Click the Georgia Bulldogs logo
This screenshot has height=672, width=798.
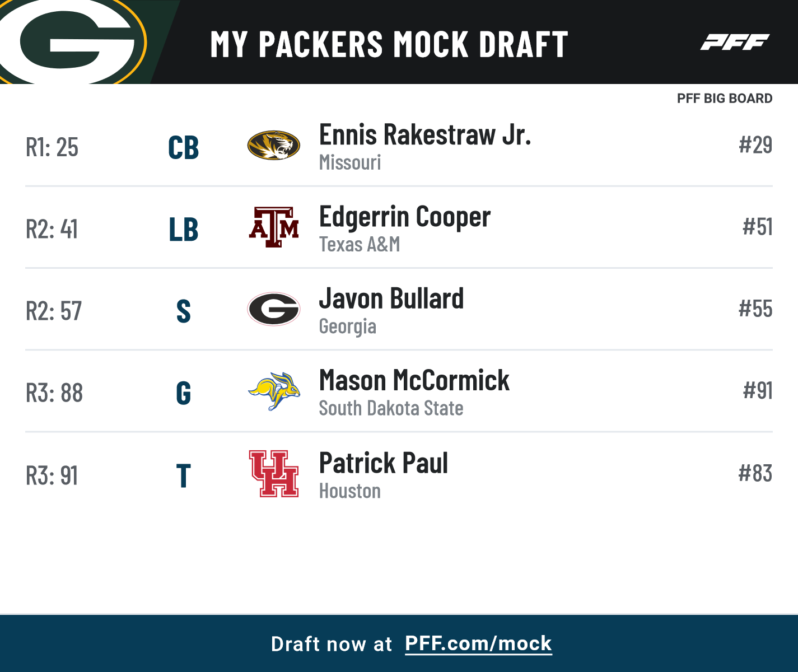point(274,309)
